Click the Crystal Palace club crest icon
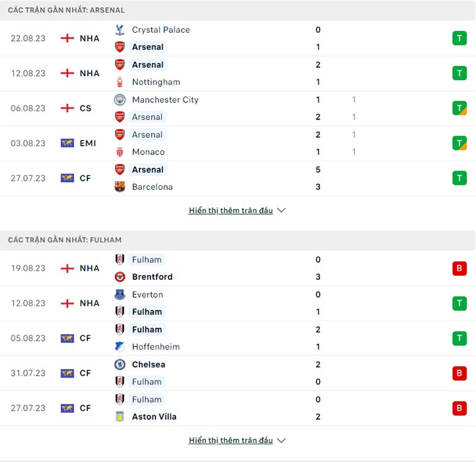Screen dimensions: 476x462 pyautogui.click(x=120, y=30)
